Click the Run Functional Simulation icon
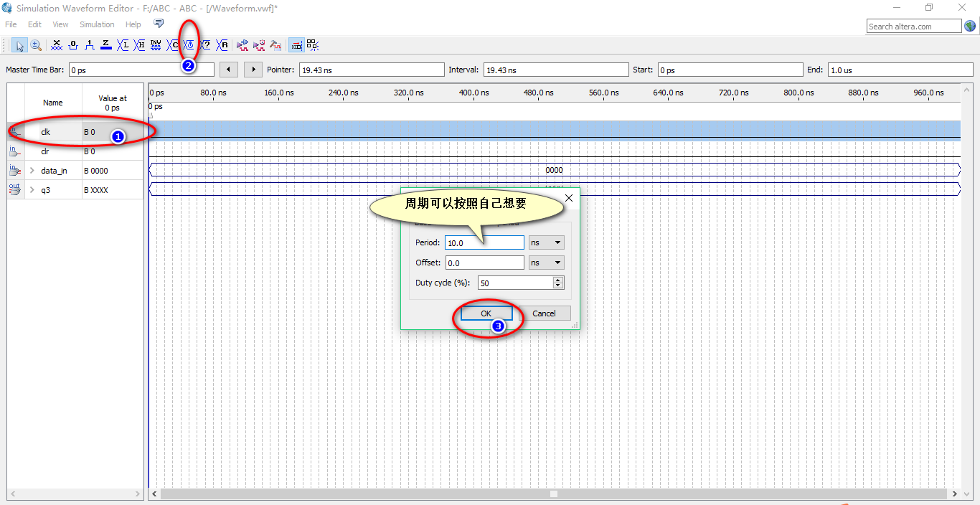 [x=242, y=45]
